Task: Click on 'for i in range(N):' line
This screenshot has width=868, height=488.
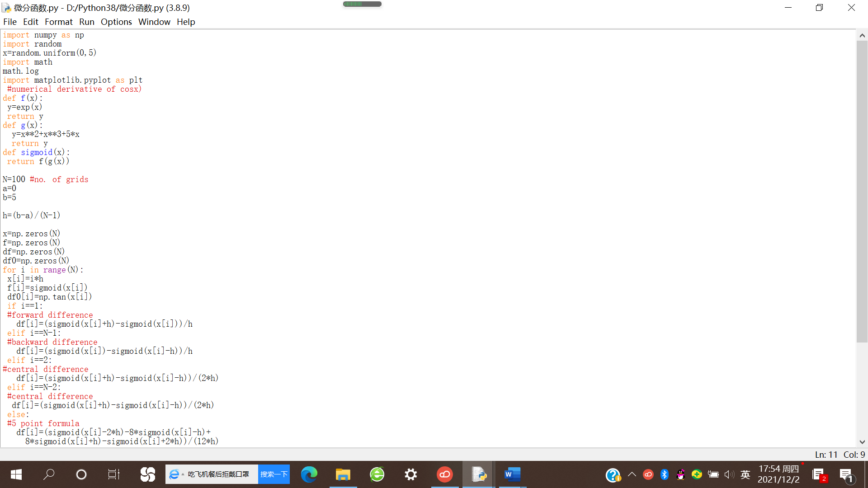Action: click(x=43, y=270)
